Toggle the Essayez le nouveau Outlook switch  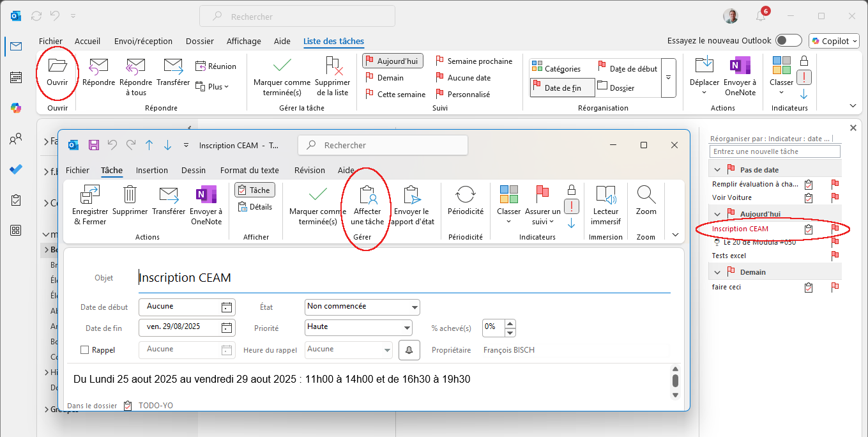click(x=789, y=41)
